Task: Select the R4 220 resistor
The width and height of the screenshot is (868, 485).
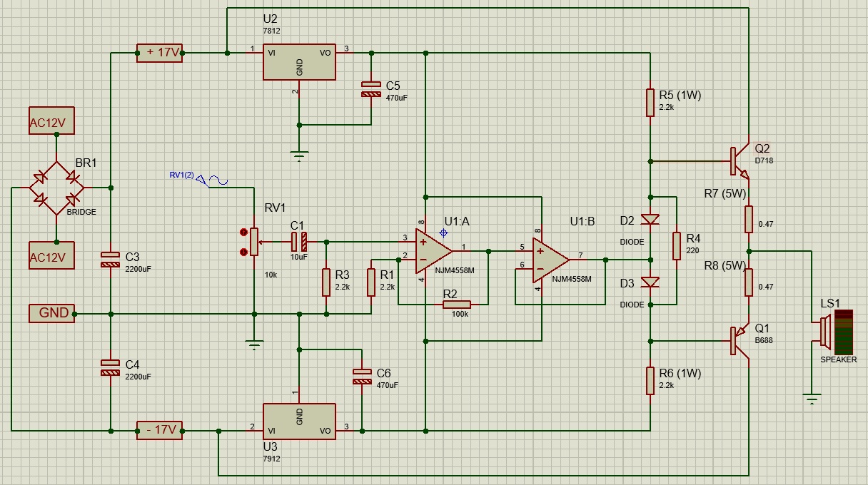Action: coord(676,245)
